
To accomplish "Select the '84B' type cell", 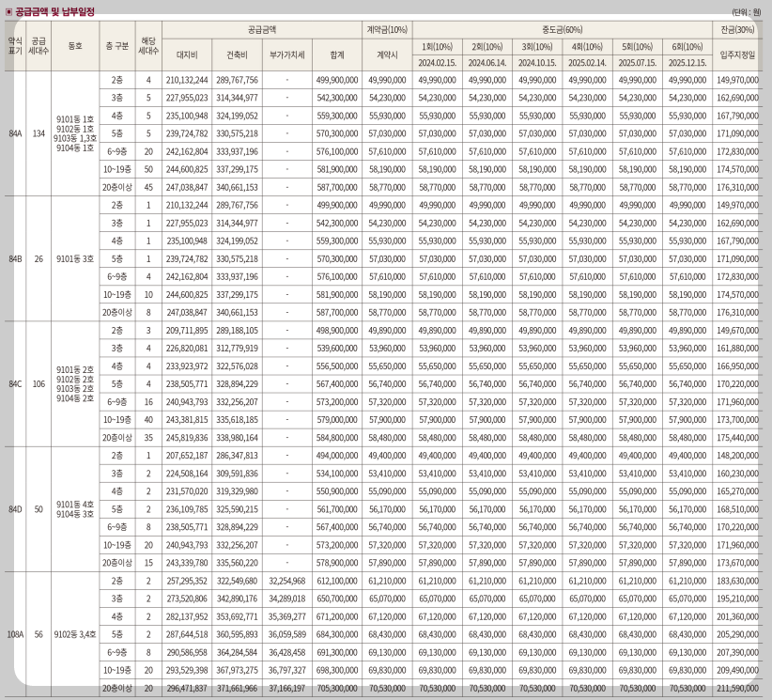I will pos(15,258).
